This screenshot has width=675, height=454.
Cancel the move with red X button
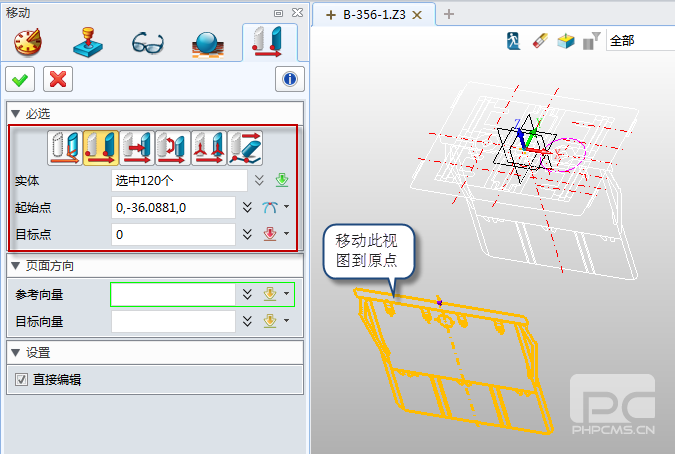tap(58, 79)
